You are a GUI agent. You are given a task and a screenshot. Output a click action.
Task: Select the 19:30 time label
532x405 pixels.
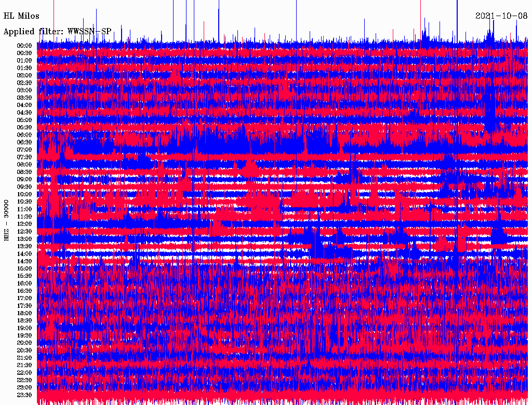(24, 335)
